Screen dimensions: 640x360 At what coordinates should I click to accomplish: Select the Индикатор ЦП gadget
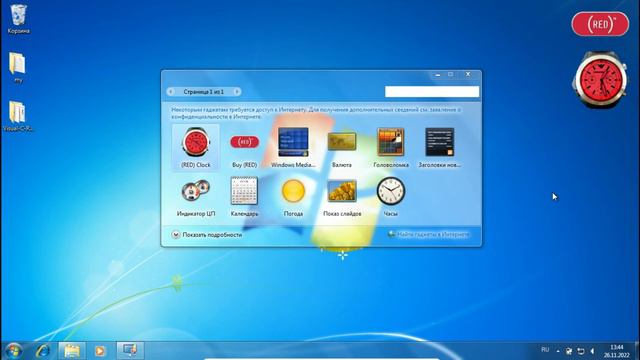[x=196, y=196]
